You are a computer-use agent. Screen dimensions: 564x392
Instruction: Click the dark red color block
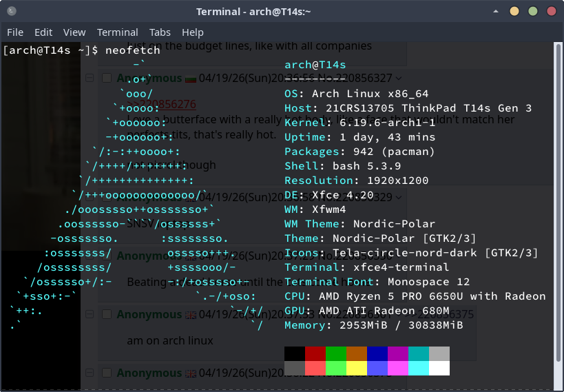point(315,353)
